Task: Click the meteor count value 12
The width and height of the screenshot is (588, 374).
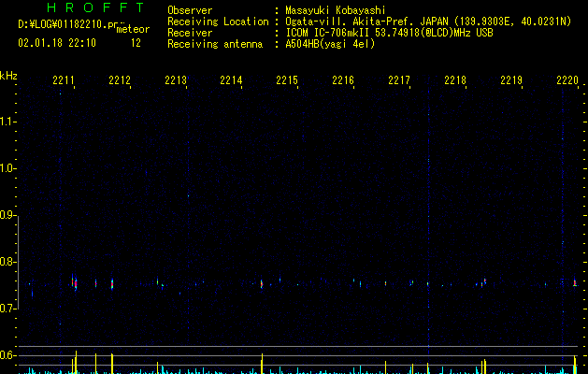Action: (136, 43)
